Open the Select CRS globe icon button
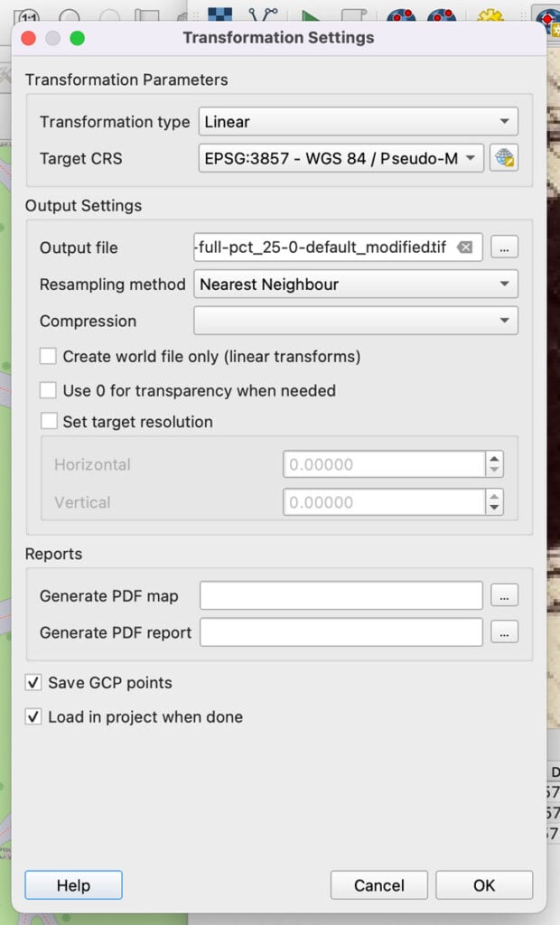 (504, 158)
